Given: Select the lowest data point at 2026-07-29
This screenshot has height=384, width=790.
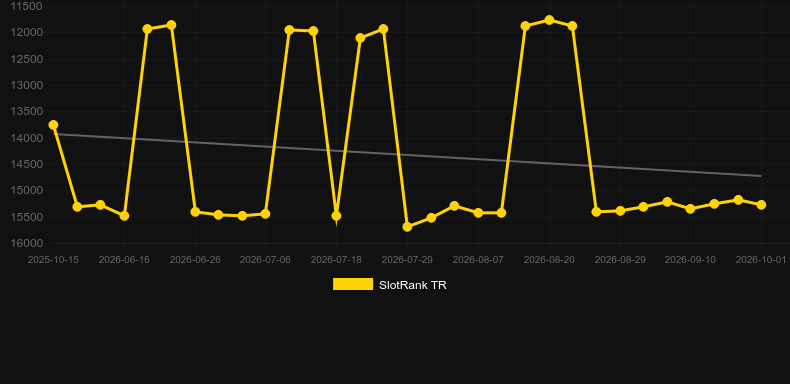Looking at the screenshot, I should click(x=407, y=227).
